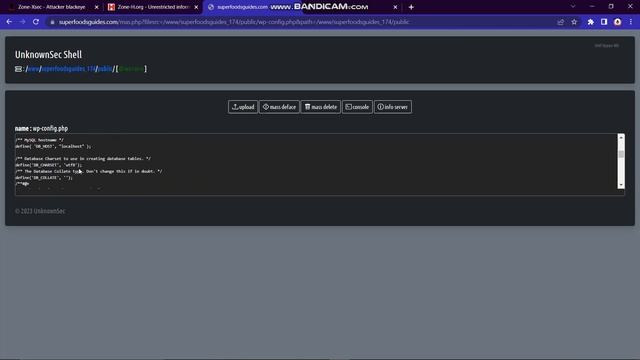
Task: Navigate to the public path segment
Action: click(x=105, y=69)
